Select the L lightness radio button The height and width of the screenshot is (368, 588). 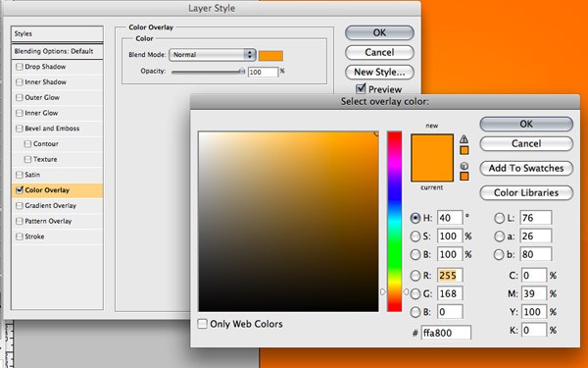499,218
